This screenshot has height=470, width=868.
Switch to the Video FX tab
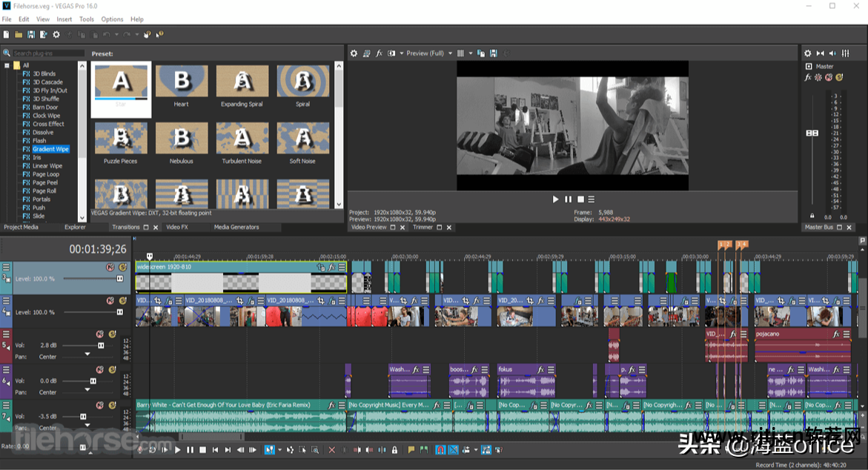click(176, 227)
